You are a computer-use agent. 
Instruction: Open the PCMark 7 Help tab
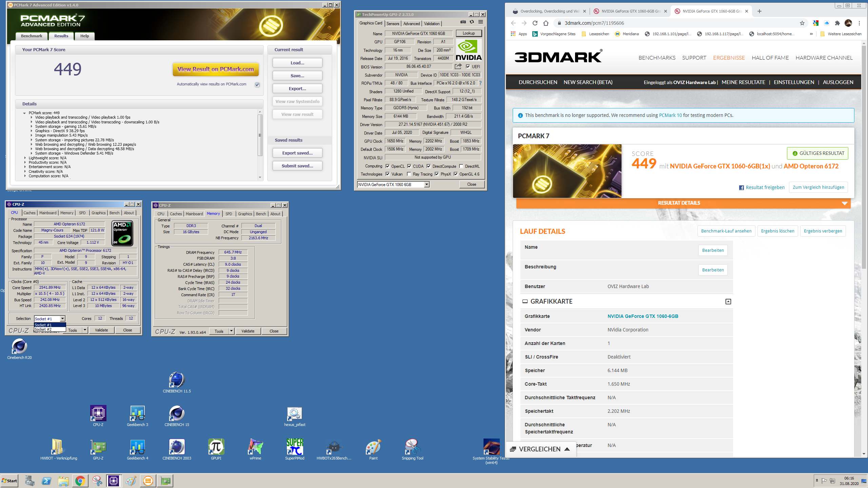84,36
